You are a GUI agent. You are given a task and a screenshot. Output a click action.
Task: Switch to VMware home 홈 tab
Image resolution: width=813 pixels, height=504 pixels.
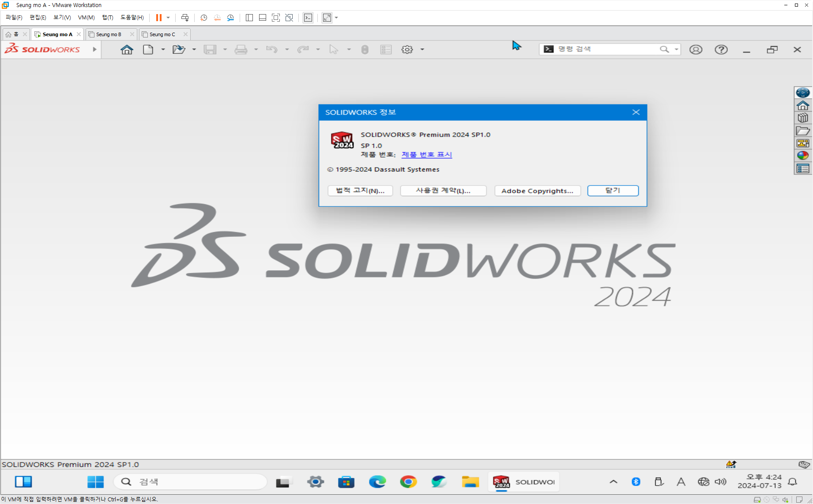click(x=16, y=34)
